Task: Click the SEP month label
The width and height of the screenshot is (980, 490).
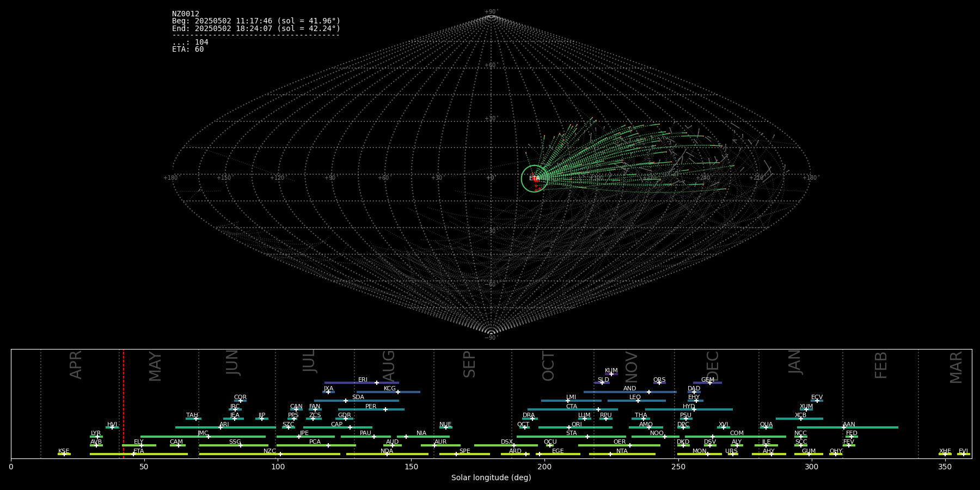Action: 469,364
